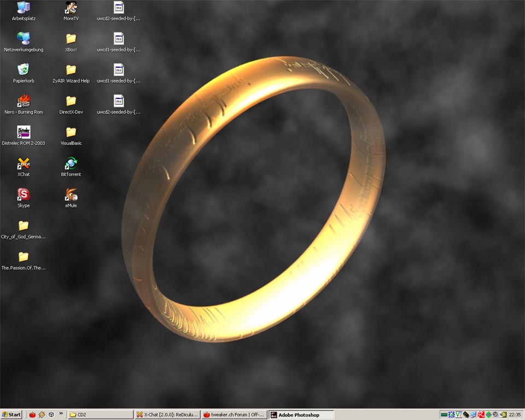
Task: Click the Distrelec ROM 2-2003 shortcut
Action: coord(24,132)
